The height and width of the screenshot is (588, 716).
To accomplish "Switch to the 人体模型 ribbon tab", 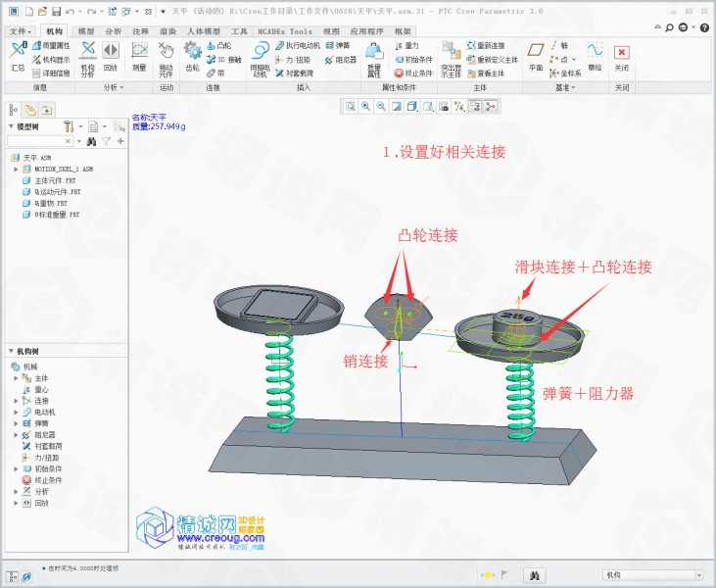I will pyautogui.click(x=204, y=31).
